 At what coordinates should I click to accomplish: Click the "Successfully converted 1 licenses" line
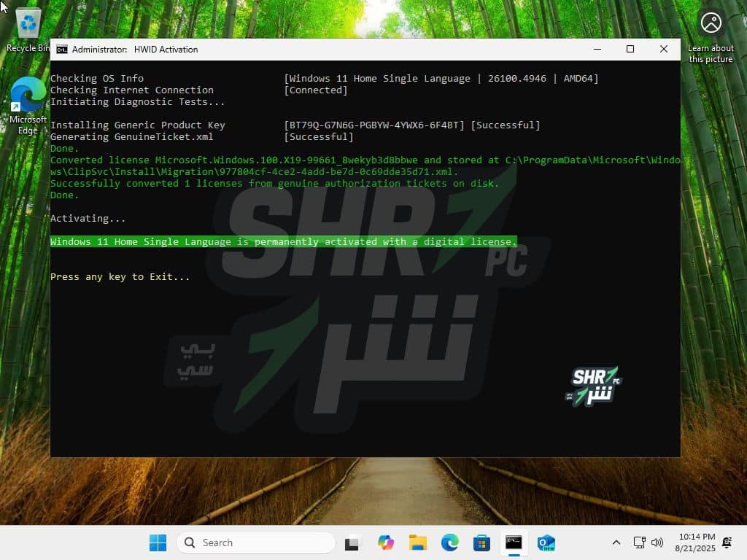click(275, 183)
